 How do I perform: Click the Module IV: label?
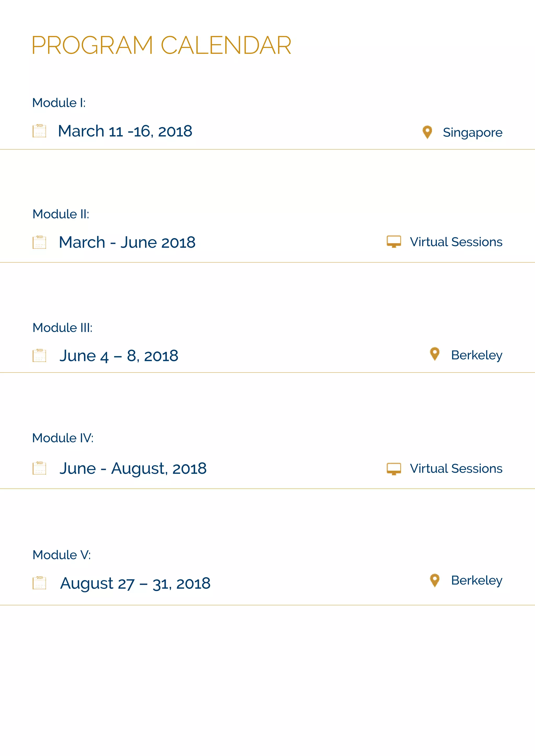pyautogui.click(x=63, y=438)
